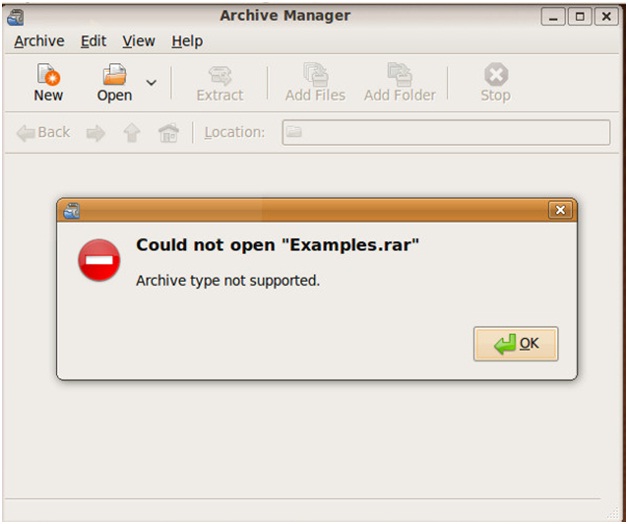Click the up-one-level arrow icon
The image size is (628, 524).
[x=132, y=133]
